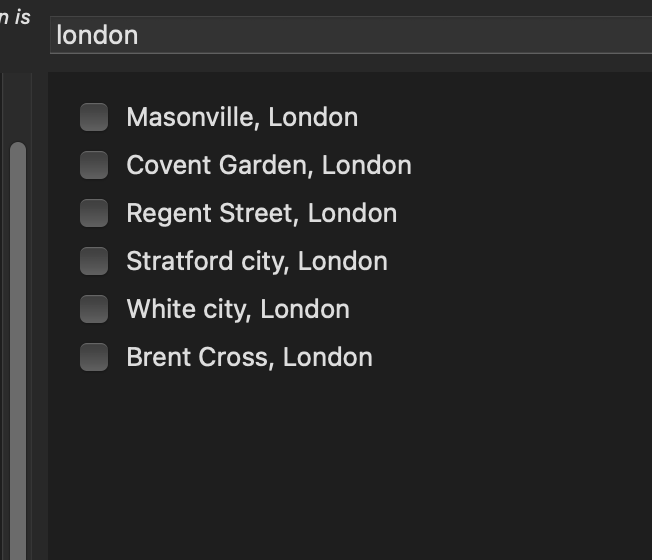Viewport: 652px width, 560px height.
Task: Place cursor after the word 'london'
Action: pyautogui.click(x=140, y=35)
